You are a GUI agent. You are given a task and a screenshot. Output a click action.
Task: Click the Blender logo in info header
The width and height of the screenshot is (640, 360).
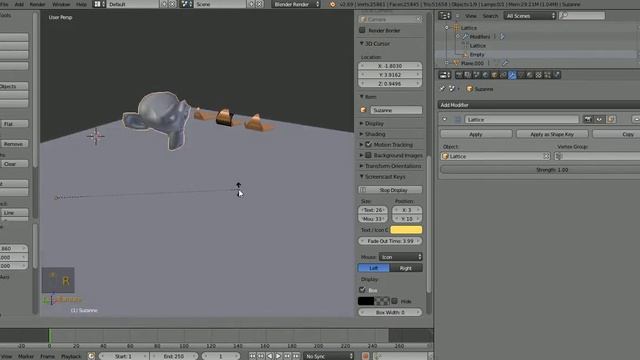tap(332, 4)
